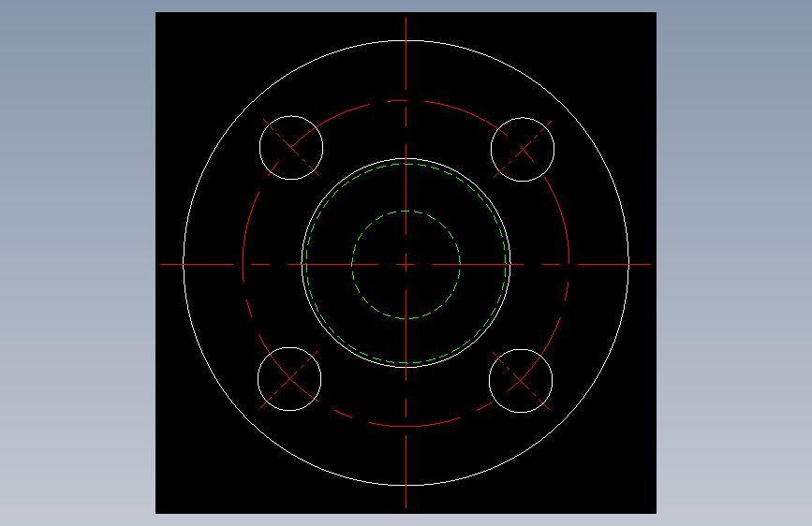Click the center mark of the flange
Screen dimensions: 812x526
tap(406, 265)
